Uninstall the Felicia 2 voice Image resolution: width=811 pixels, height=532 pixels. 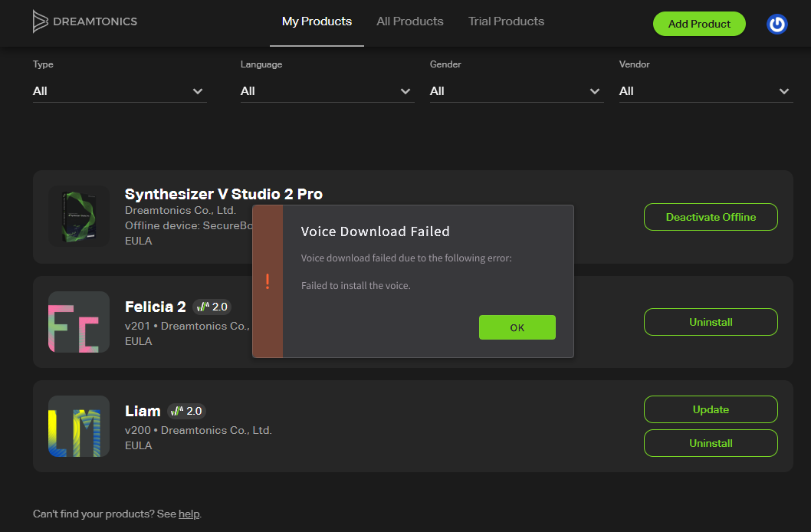click(x=711, y=322)
